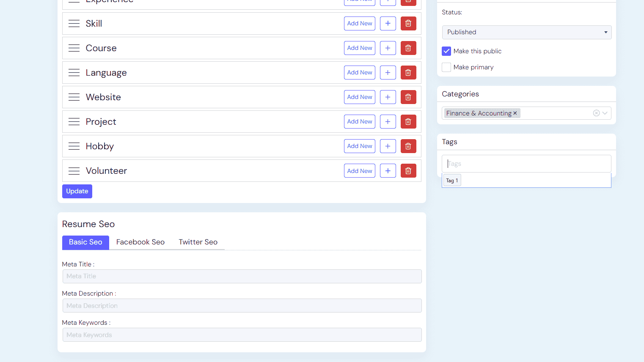Image resolution: width=644 pixels, height=362 pixels.
Task: Remove the Website section using trash icon
Action: pos(408,97)
